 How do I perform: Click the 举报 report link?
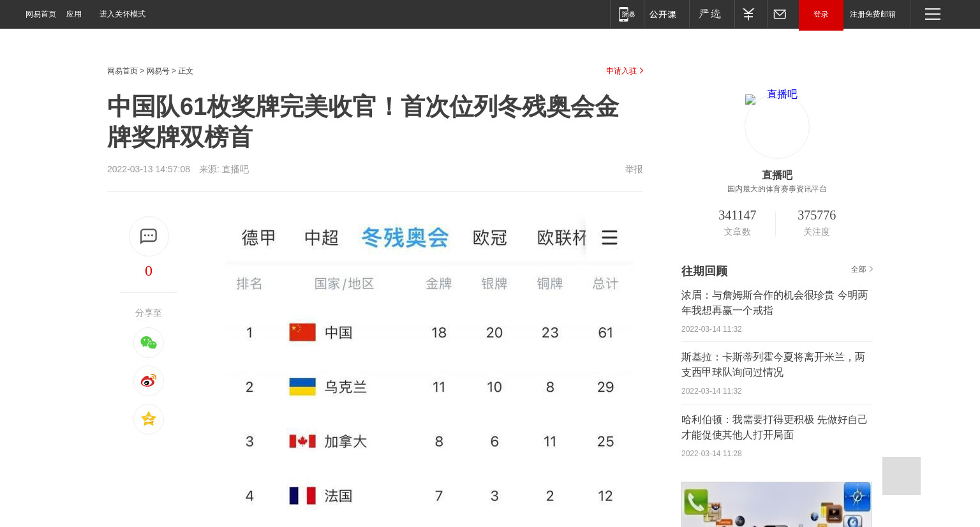click(x=634, y=169)
